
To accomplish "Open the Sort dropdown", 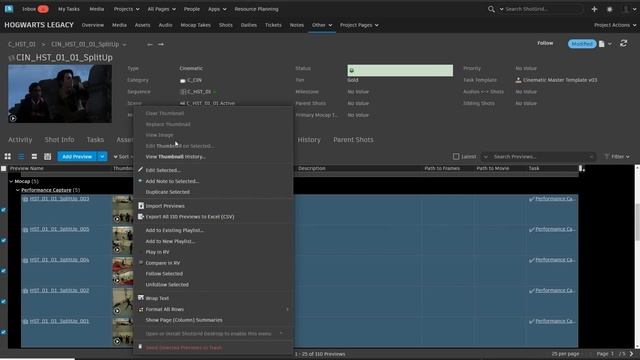I will click(123, 157).
